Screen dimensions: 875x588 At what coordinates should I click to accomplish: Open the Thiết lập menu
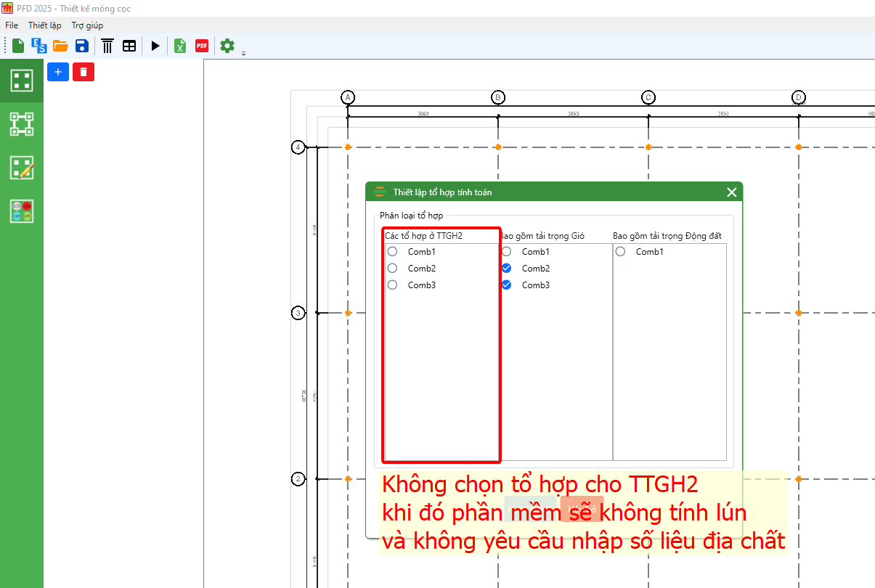(45, 25)
